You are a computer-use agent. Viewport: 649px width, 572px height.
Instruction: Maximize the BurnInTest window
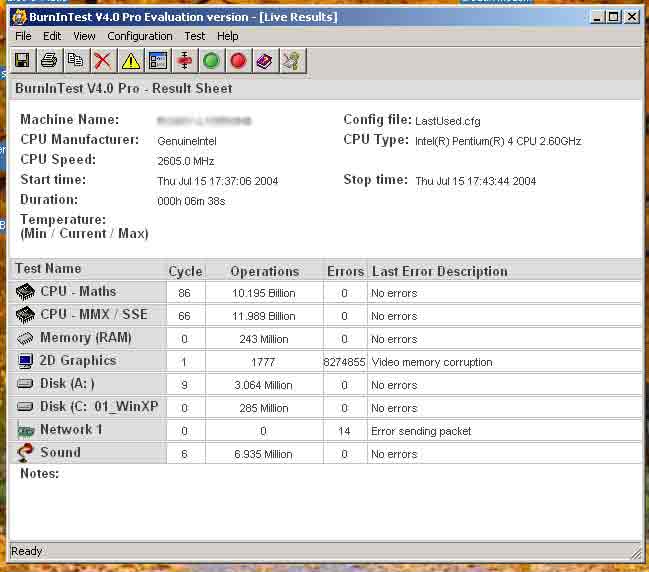(x=614, y=17)
